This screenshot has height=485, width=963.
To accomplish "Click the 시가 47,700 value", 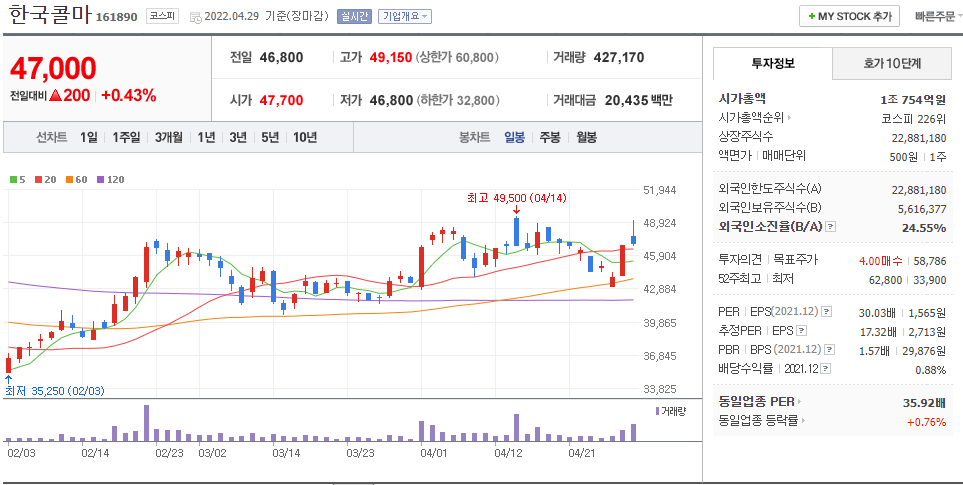I will click(281, 100).
